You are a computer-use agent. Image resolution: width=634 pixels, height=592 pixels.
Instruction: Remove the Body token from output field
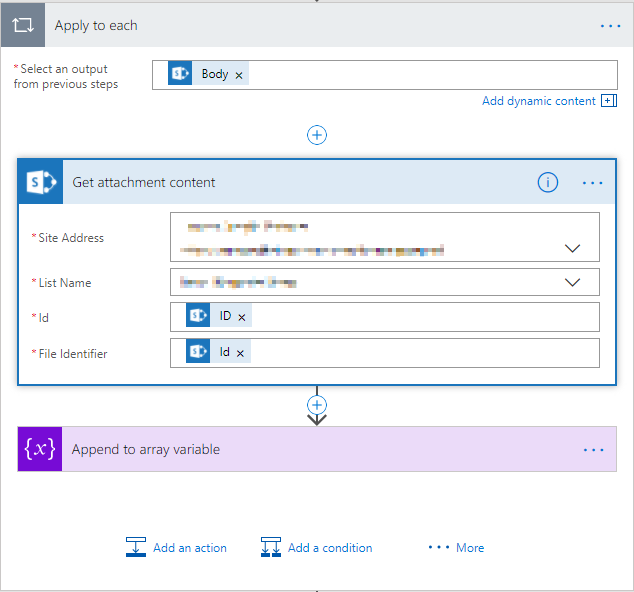[239, 75]
